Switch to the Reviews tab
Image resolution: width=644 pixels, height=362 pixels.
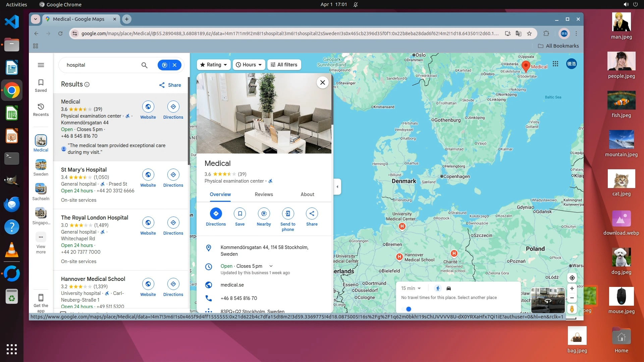click(x=264, y=194)
